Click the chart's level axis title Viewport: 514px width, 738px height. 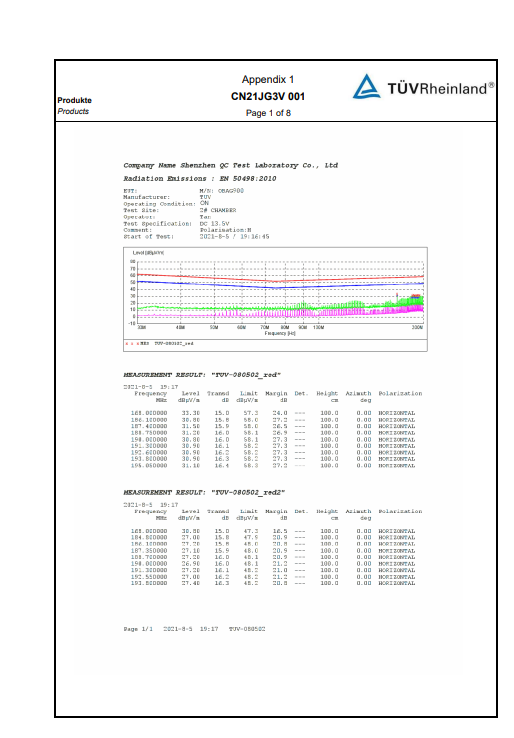point(148,253)
